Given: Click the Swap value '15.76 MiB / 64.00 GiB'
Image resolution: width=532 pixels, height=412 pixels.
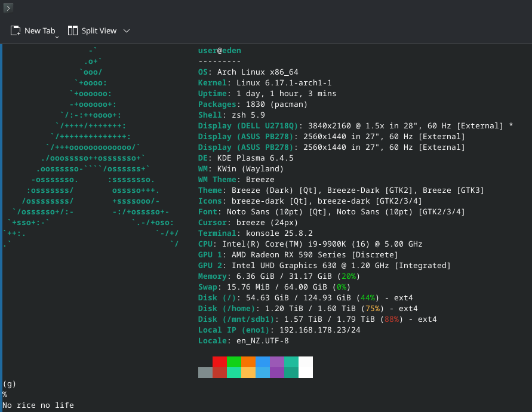Looking at the screenshot, I should click(x=276, y=287).
